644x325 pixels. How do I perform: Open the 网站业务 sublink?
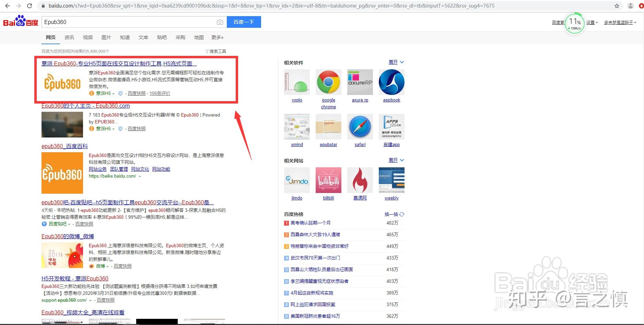(x=98, y=169)
